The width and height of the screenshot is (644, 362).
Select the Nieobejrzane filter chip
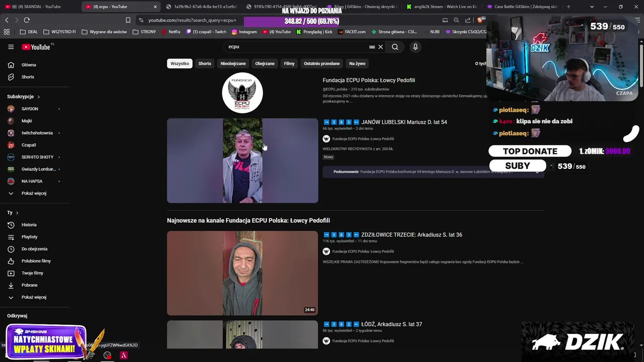click(x=233, y=63)
